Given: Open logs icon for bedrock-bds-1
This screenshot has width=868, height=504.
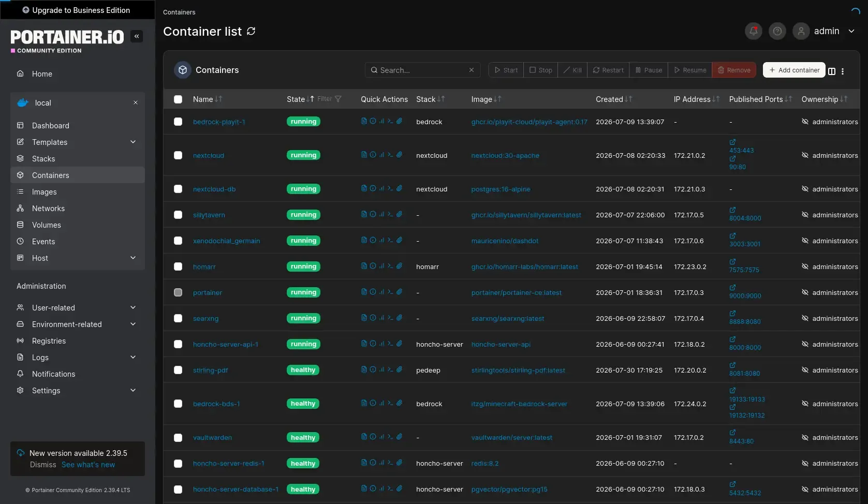Looking at the screenshot, I should coord(364,403).
